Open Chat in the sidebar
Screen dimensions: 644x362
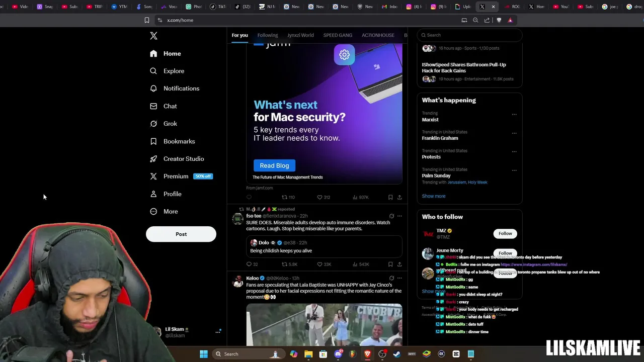point(163,106)
